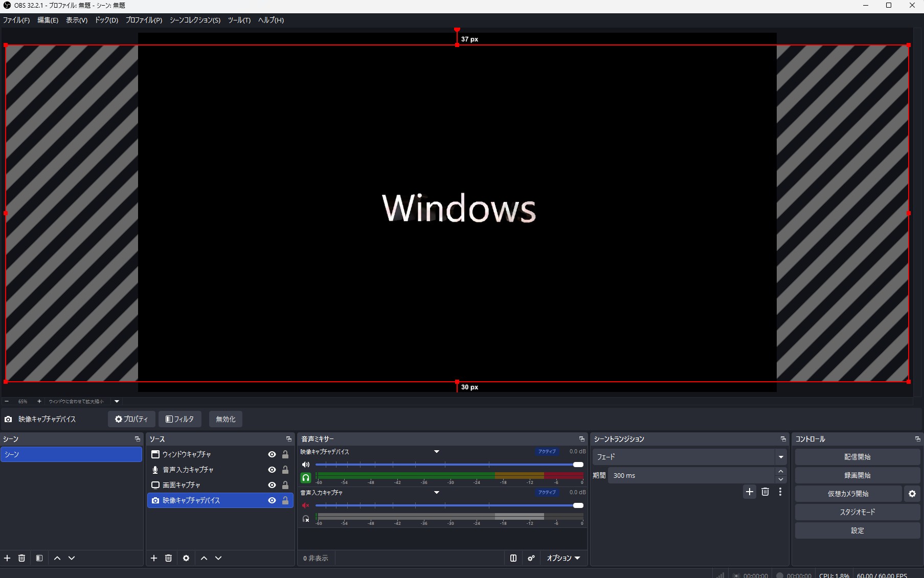Open the 編集(E) menu
Screen dimensions: 924x578
point(48,20)
